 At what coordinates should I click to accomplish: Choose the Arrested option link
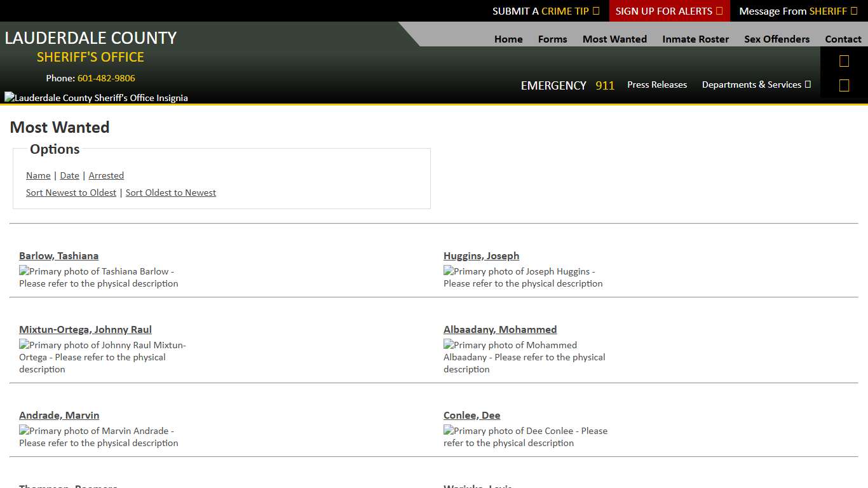[106, 175]
